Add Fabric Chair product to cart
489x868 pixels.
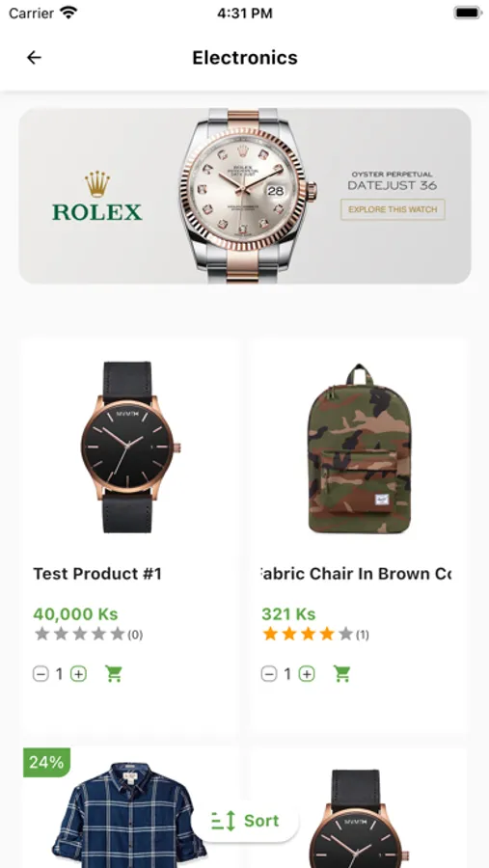pos(341,674)
